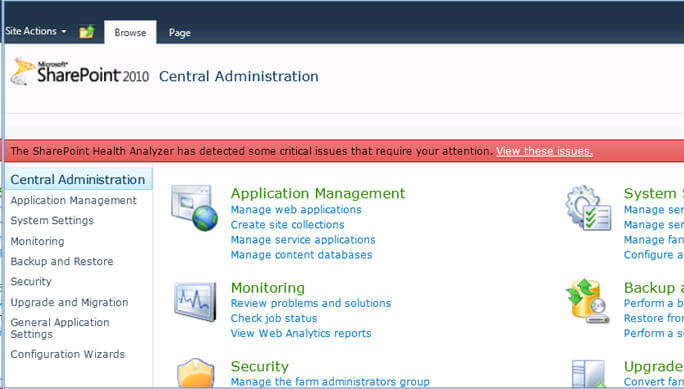Click the Navigate Up folder icon
The height and width of the screenshot is (389, 684).
tap(87, 32)
